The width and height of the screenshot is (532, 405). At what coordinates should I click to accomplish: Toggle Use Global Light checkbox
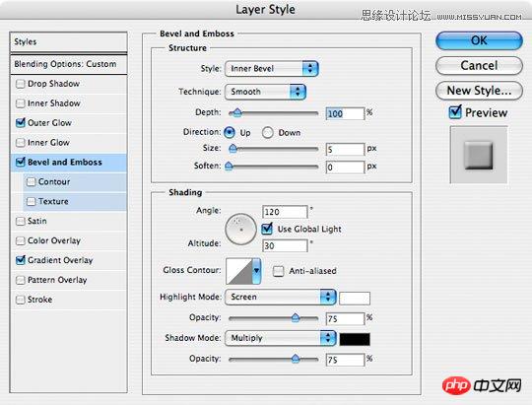pos(267,229)
